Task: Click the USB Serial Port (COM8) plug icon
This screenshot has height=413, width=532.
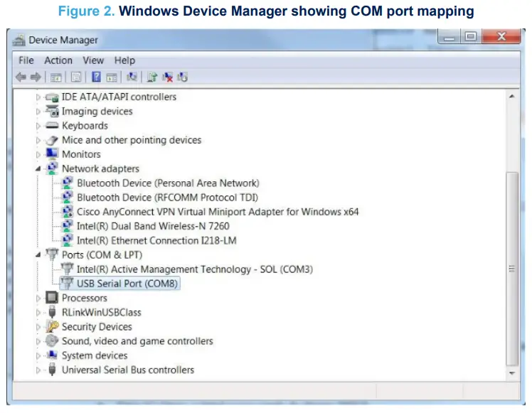Action: 67,283
